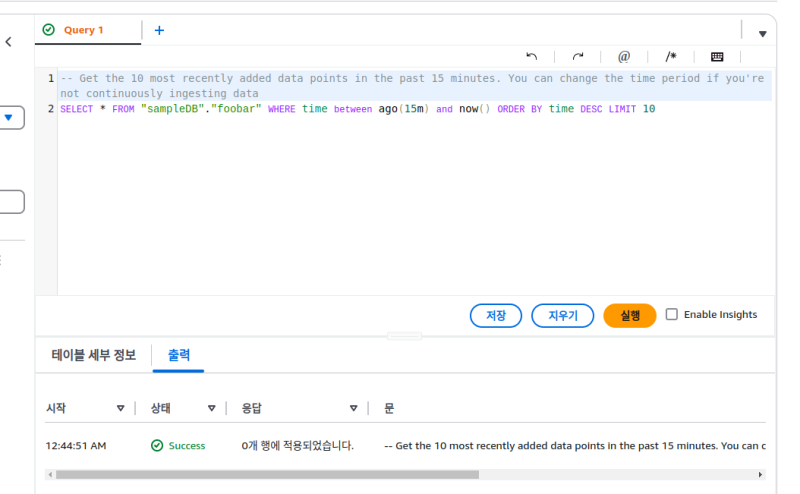Toggle comment with the /* icon
The width and height of the screenshot is (800, 494).
point(671,57)
